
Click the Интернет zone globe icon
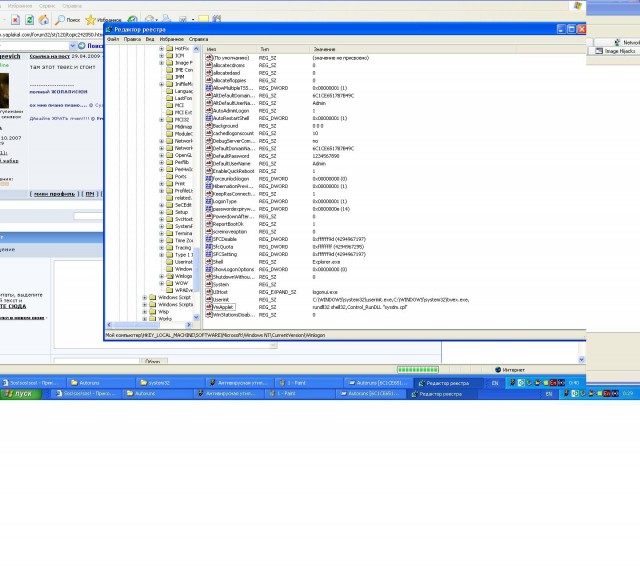[498, 370]
